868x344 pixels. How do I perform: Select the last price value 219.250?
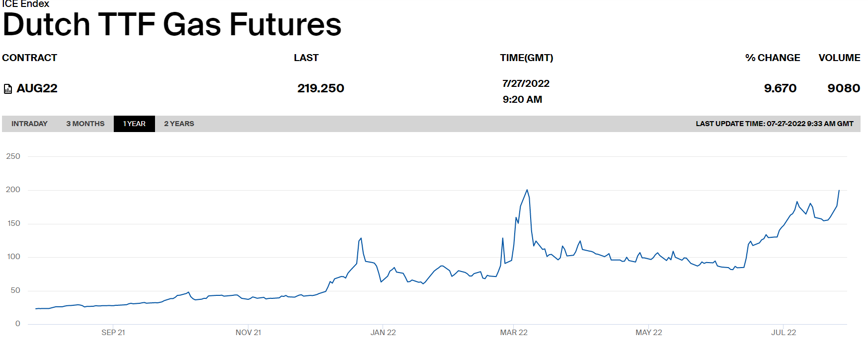click(x=320, y=88)
